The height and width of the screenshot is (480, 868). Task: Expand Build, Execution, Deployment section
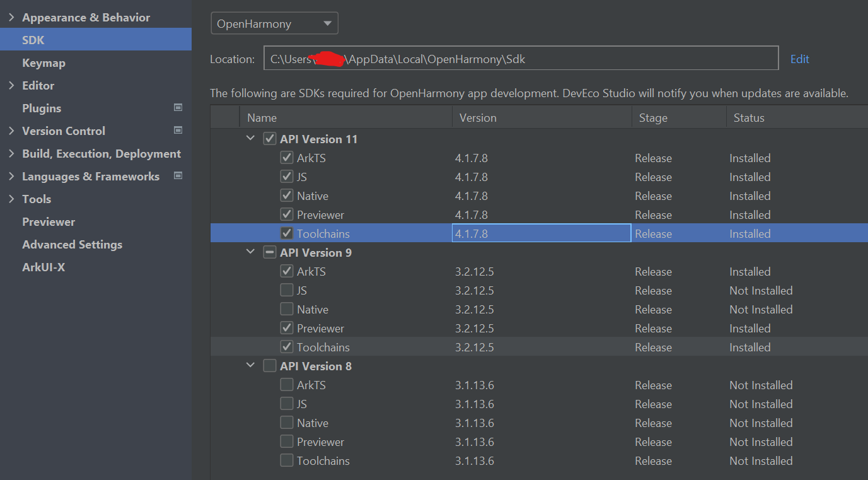(x=11, y=153)
